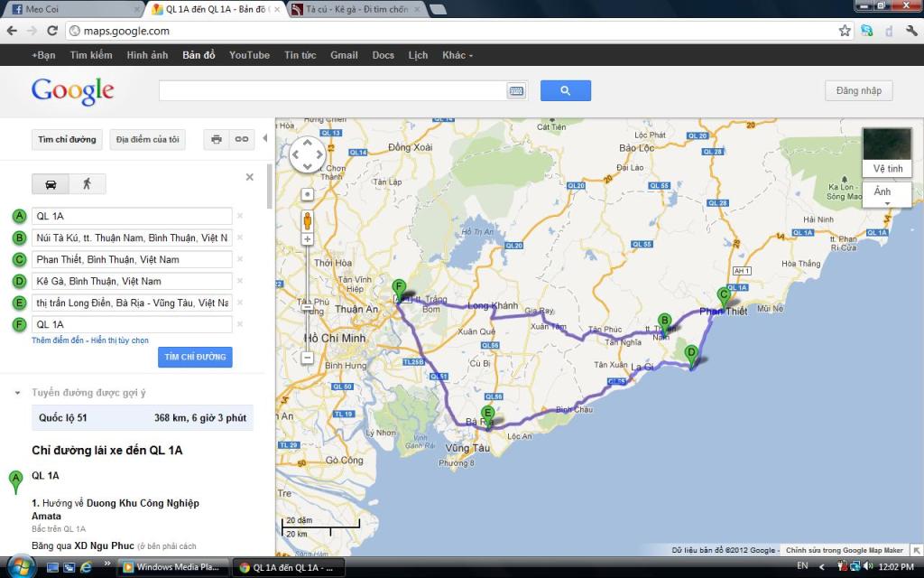Open Windows Start button
The height and width of the screenshot is (578, 924).
tap(21, 567)
